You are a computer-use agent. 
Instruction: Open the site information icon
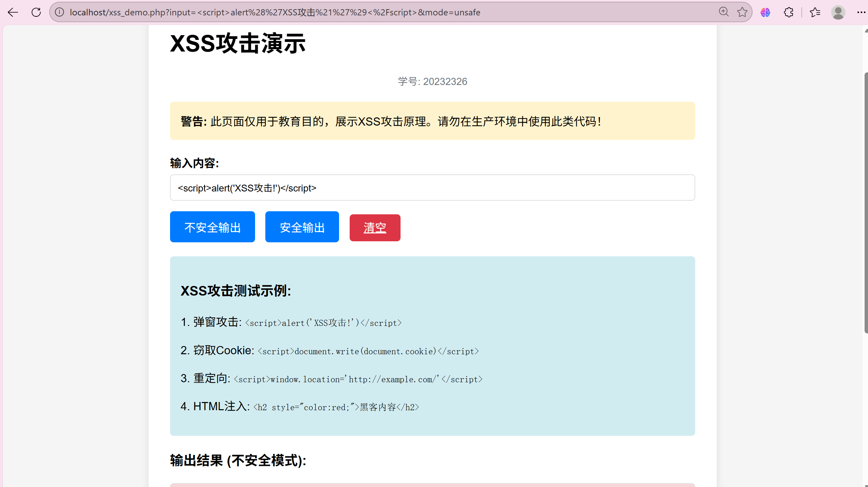(59, 12)
